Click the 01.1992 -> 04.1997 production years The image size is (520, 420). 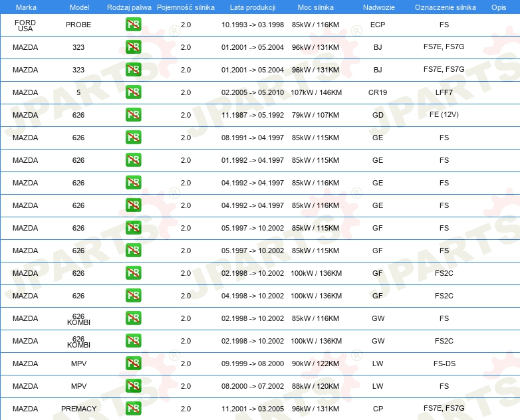point(253,160)
